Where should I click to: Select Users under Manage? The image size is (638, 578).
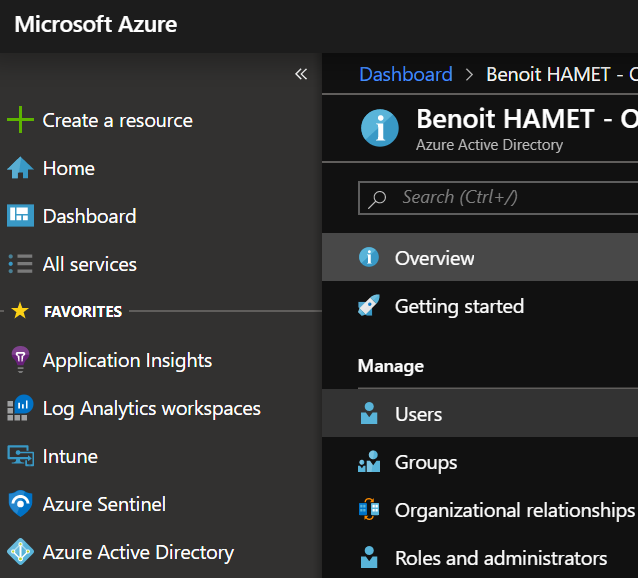tap(418, 414)
